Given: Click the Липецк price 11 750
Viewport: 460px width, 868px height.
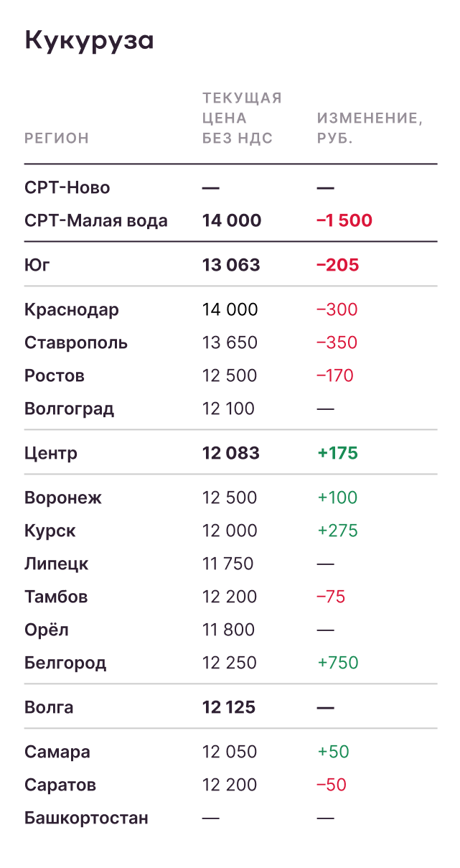Looking at the screenshot, I should [228, 564].
